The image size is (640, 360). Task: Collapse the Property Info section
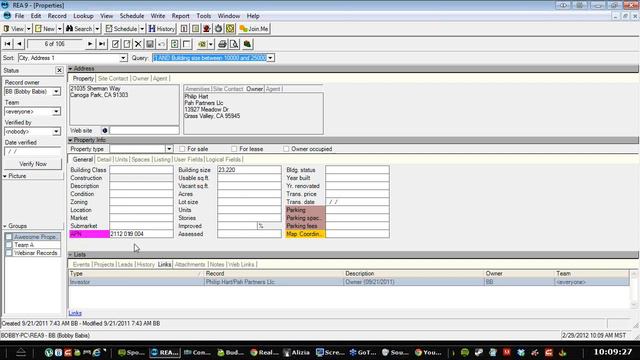pos(71,140)
